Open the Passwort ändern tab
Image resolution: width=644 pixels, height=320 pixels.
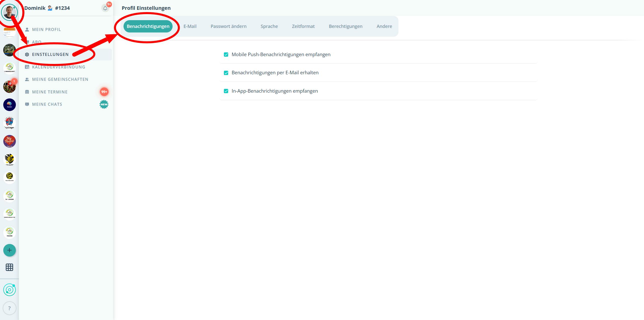point(228,26)
